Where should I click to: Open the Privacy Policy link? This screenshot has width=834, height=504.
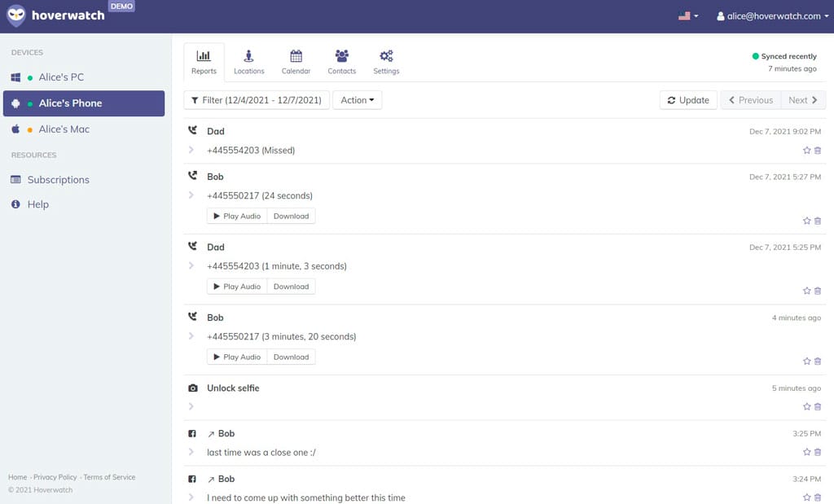coord(55,477)
